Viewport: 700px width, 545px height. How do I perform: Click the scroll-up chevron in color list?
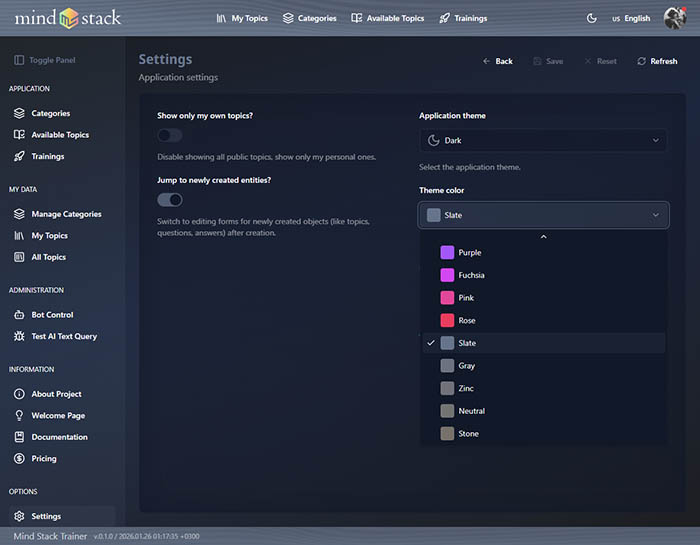[543, 237]
